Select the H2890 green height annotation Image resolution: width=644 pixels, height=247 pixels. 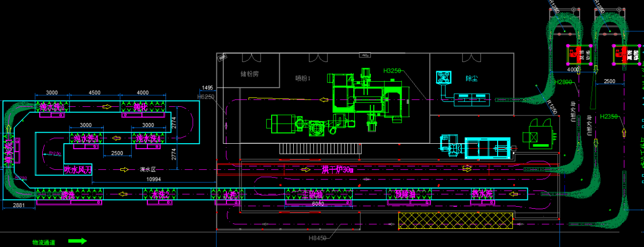click(x=562, y=82)
